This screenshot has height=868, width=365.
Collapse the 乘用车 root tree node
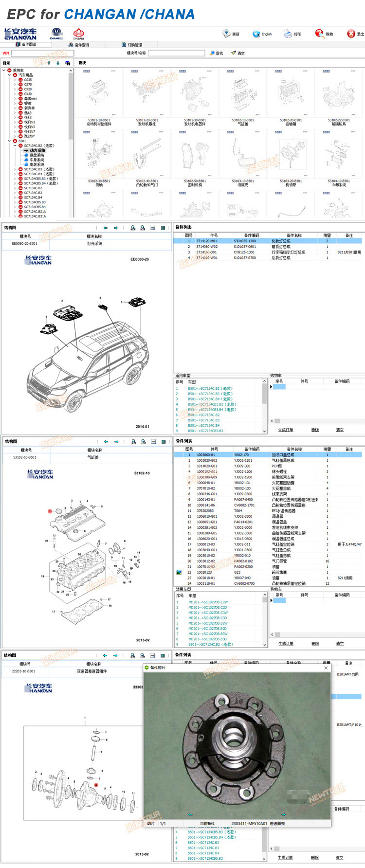[4, 71]
